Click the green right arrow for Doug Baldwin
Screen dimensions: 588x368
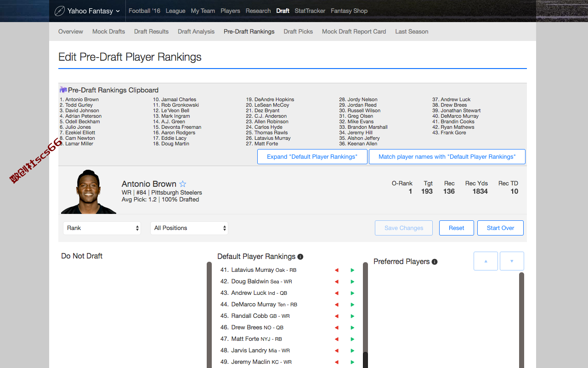point(352,282)
